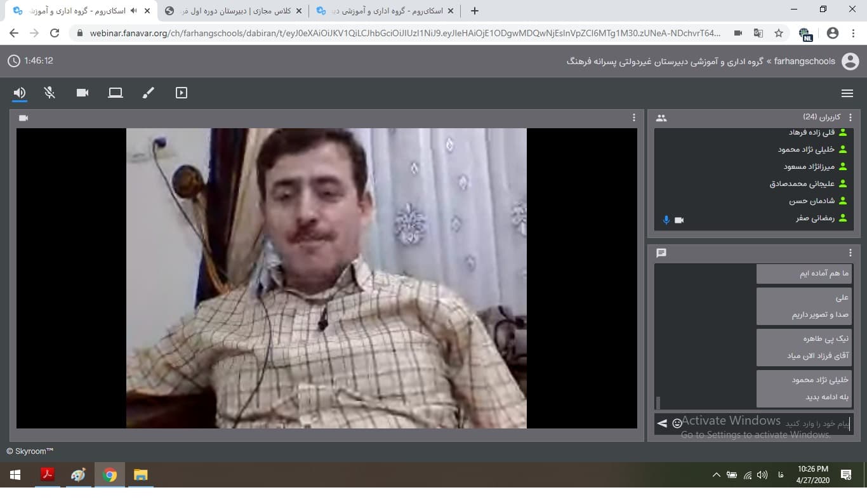This screenshot has width=867, height=504.
Task: Open the emoji picker in chat
Action: click(677, 423)
